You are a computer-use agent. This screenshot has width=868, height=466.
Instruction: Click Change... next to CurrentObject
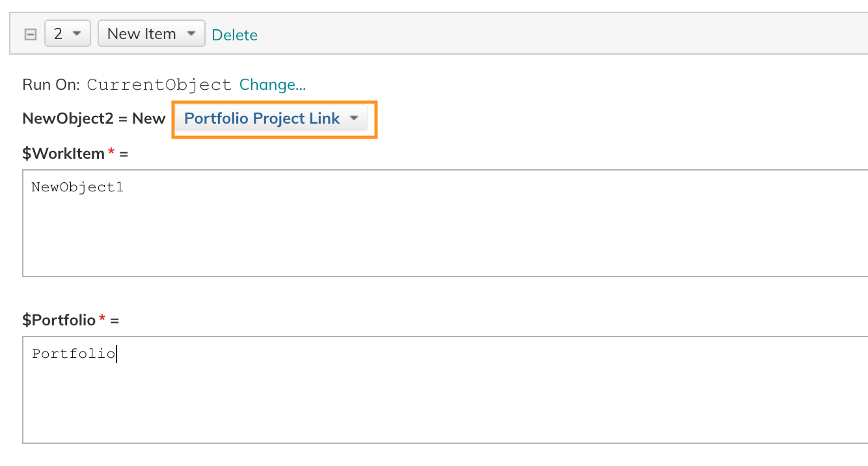coord(273,85)
